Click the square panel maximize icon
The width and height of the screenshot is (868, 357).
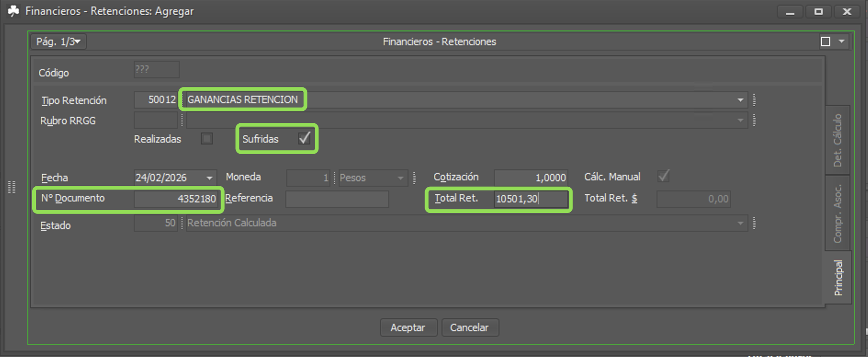tap(825, 42)
